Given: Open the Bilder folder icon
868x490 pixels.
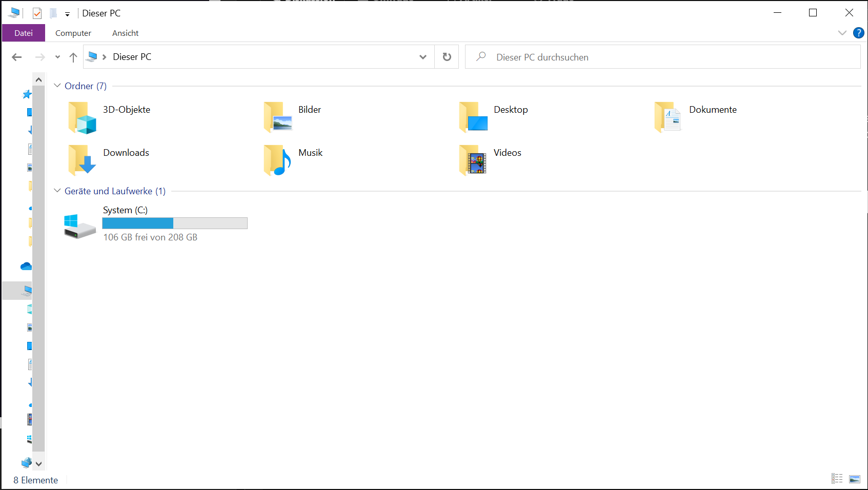Looking at the screenshot, I should point(278,117).
